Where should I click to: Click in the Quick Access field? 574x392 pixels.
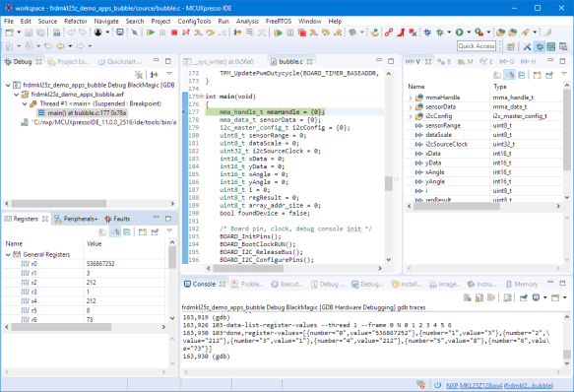[x=477, y=45]
